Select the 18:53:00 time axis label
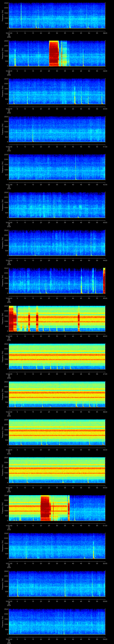The height and width of the screenshot is (644, 114). [x=9, y=639]
